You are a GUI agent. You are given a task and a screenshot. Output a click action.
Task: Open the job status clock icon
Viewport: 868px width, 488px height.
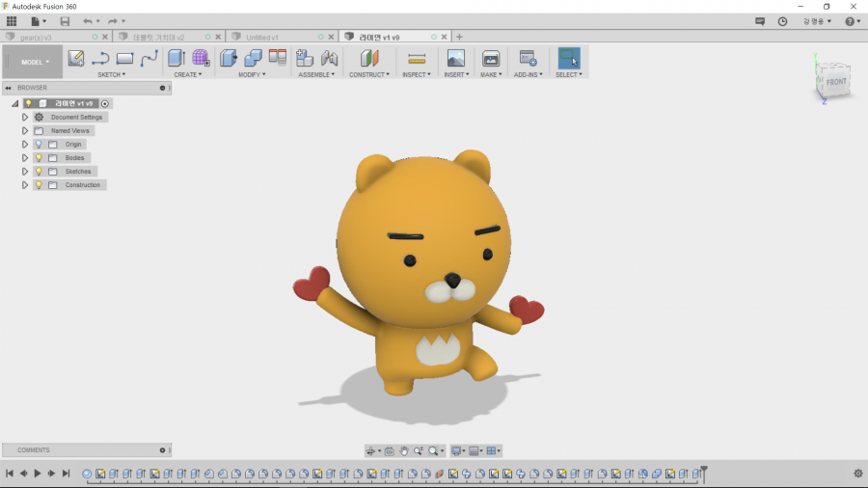783,21
